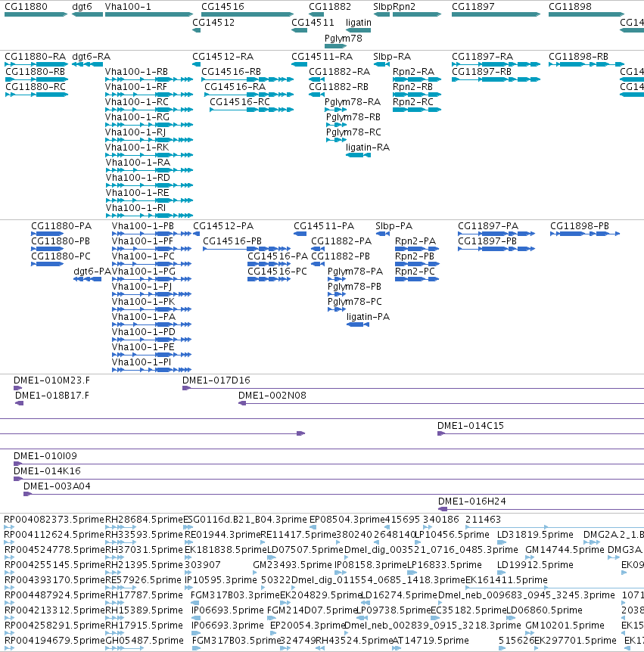Click the CG11880 gene label in top track
The image size is (644, 652).
pos(26,7)
